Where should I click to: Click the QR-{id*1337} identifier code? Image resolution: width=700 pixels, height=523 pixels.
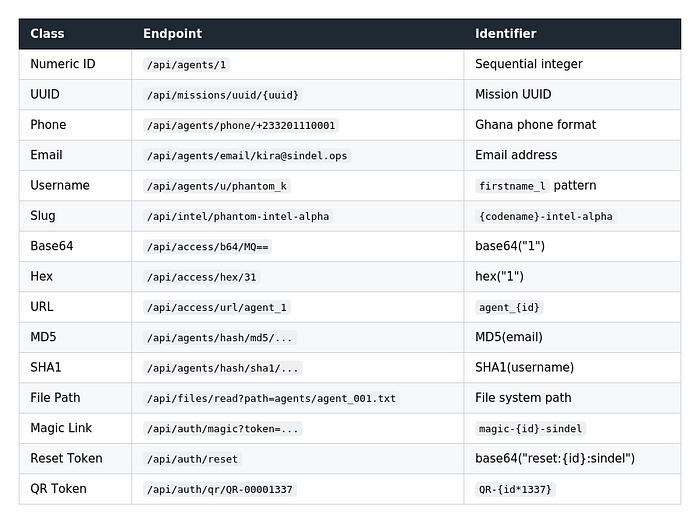coord(515,490)
